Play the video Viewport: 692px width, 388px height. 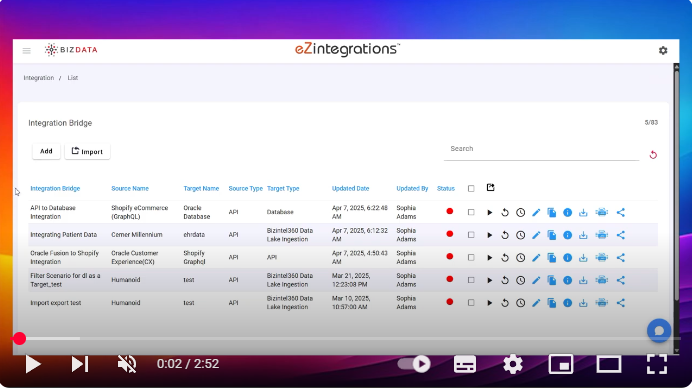point(33,364)
